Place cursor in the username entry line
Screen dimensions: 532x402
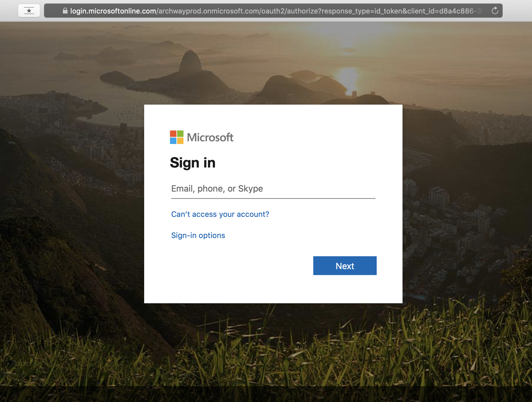click(x=272, y=189)
